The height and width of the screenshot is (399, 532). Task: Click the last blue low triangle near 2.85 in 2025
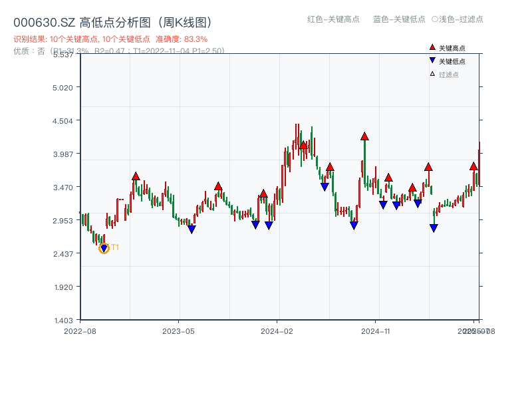click(x=434, y=228)
